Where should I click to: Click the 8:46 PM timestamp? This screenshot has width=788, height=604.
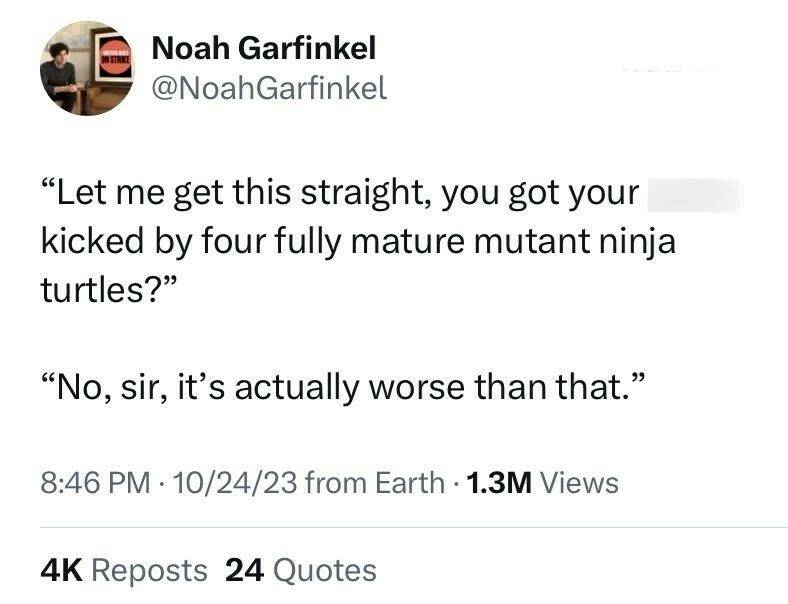tap(94, 484)
